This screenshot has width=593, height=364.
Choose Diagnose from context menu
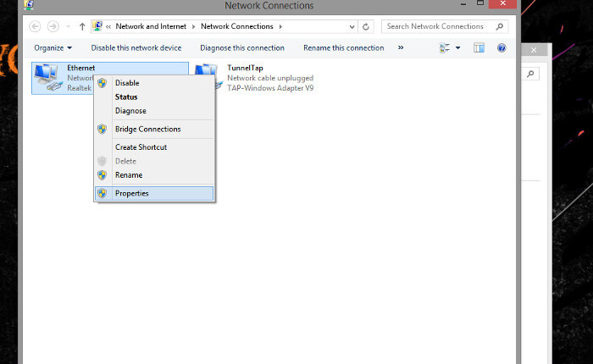click(x=154, y=111)
